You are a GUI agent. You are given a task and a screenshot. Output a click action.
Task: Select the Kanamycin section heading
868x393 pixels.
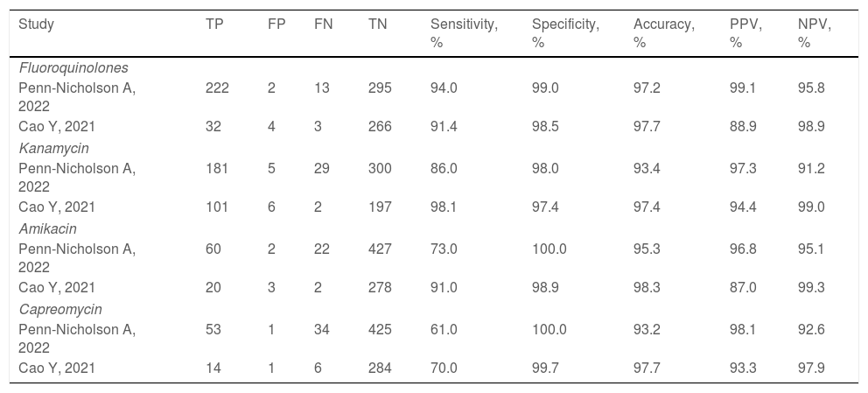pos(54,148)
